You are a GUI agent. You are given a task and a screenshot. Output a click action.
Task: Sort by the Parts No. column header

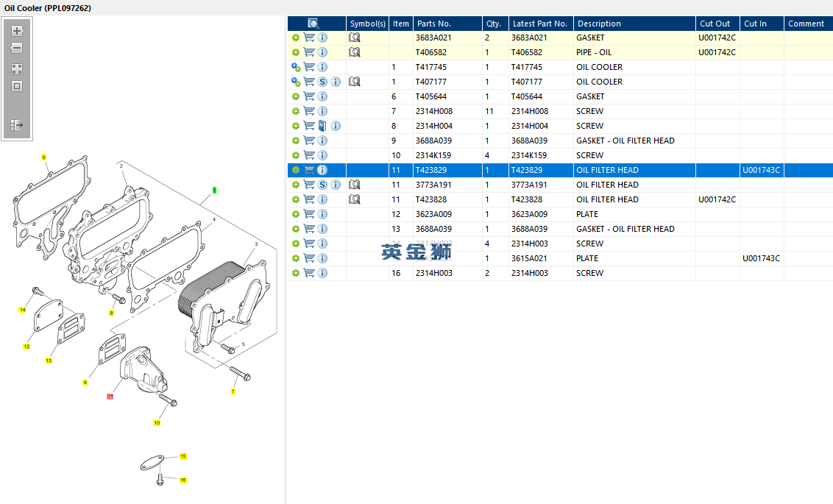pyautogui.click(x=447, y=24)
